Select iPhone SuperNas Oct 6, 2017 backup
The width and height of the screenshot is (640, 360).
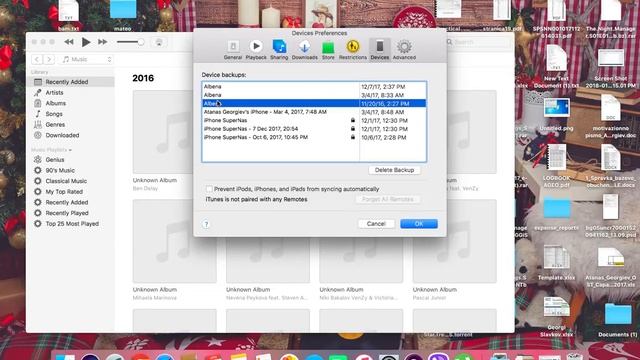[314, 138]
